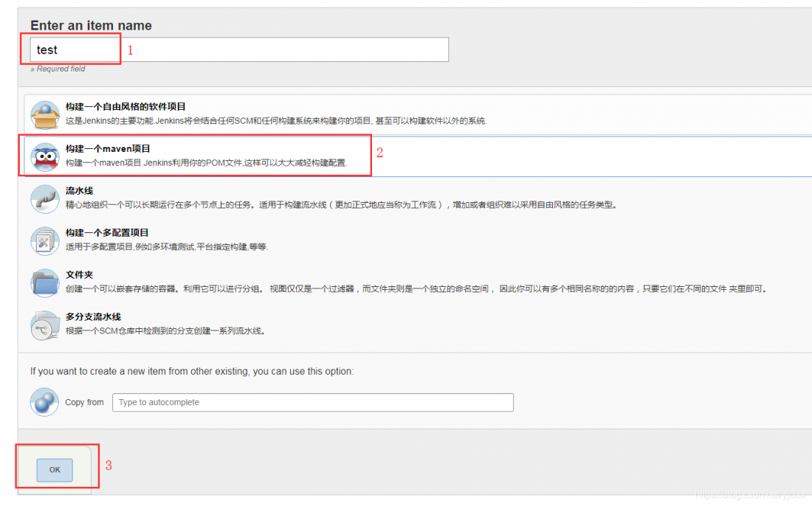This screenshot has width=812, height=506.
Task: Select the pipeline pipe icon
Action: tap(45, 198)
